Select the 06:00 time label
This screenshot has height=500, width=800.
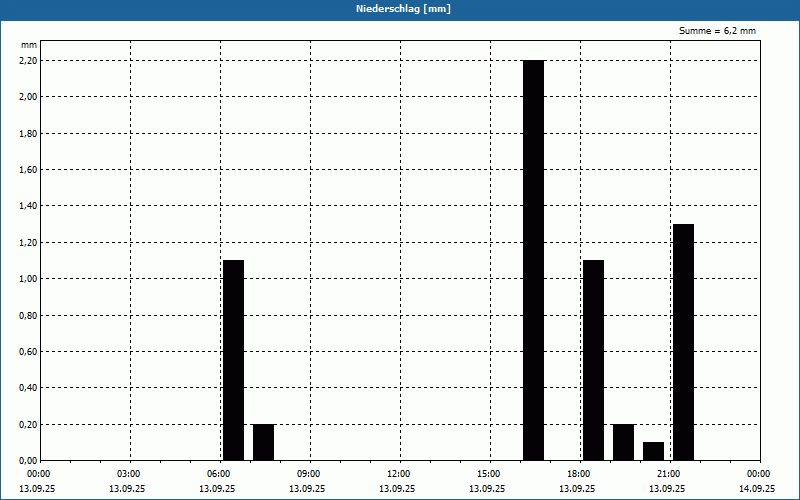pos(218,474)
